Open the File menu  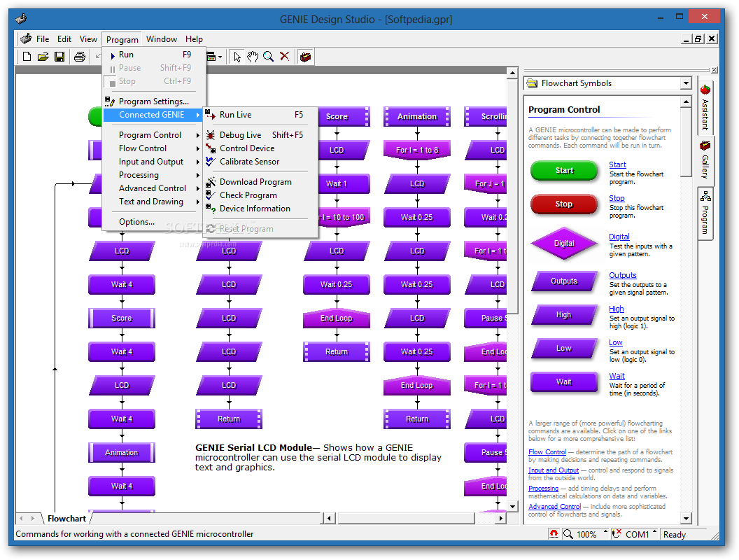tap(43, 39)
